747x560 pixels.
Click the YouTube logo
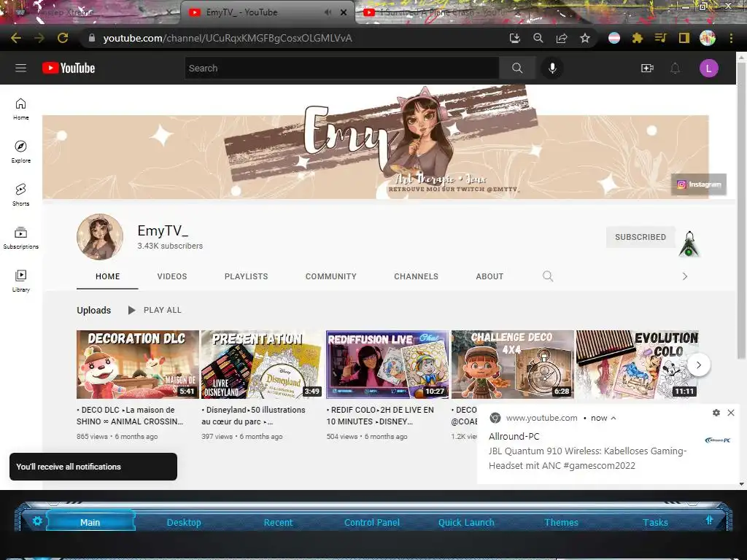(x=69, y=68)
